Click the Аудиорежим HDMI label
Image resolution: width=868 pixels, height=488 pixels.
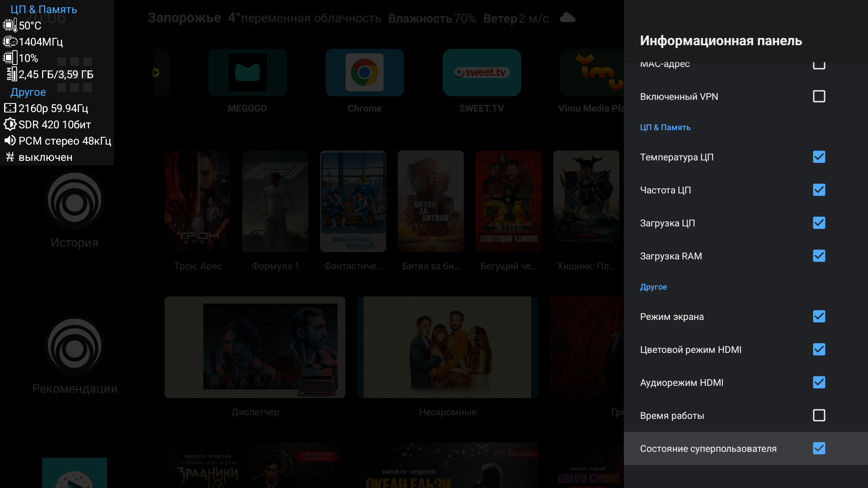681,383
